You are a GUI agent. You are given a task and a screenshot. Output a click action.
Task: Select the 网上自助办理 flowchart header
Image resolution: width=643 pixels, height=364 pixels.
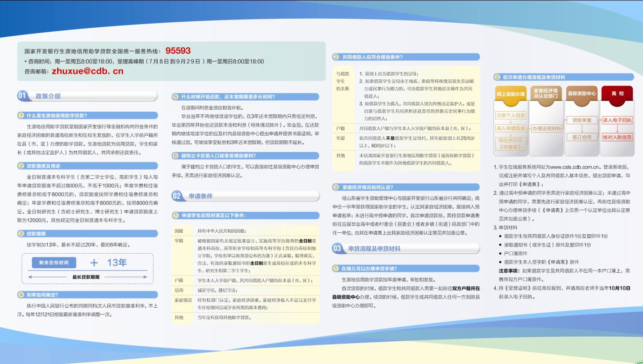(x=510, y=94)
